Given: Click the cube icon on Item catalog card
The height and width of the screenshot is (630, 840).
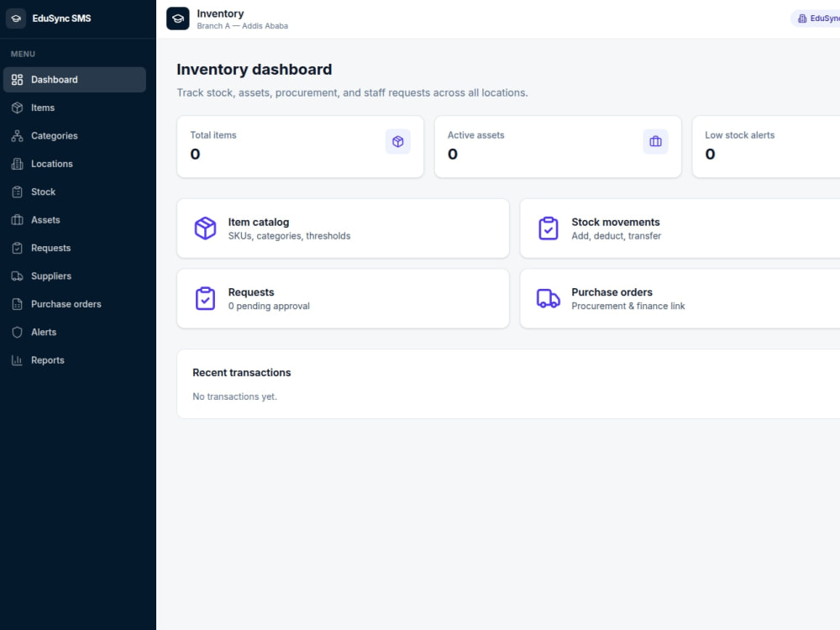Looking at the screenshot, I should click(x=205, y=228).
